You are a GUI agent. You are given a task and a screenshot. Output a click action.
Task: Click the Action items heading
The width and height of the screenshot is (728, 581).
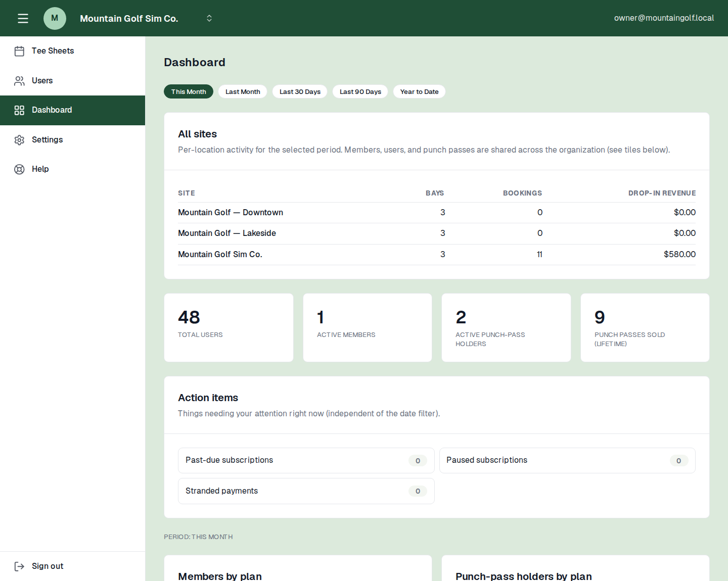(x=208, y=398)
